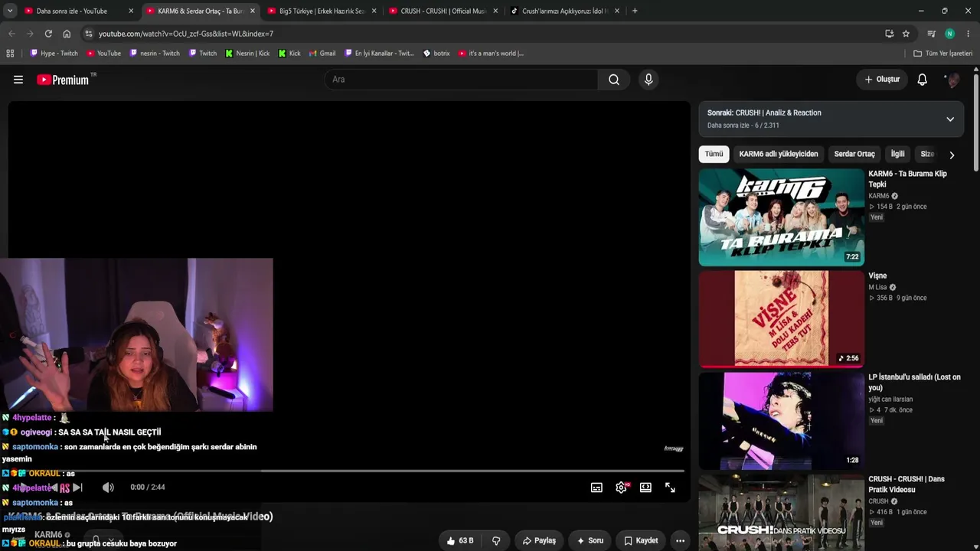This screenshot has height=551, width=980.
Task: Select the İlgili filter chip
Action: point(898,154)
